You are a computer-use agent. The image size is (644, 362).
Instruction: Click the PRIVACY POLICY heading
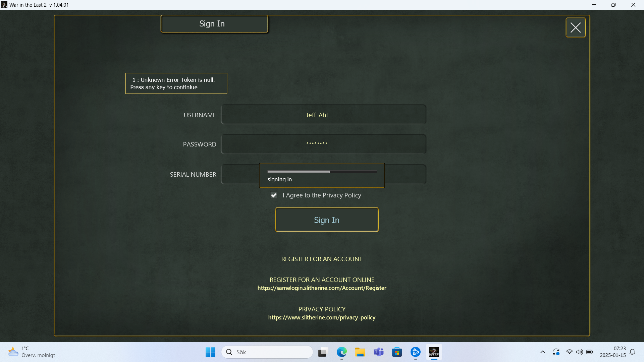point(322,309)
